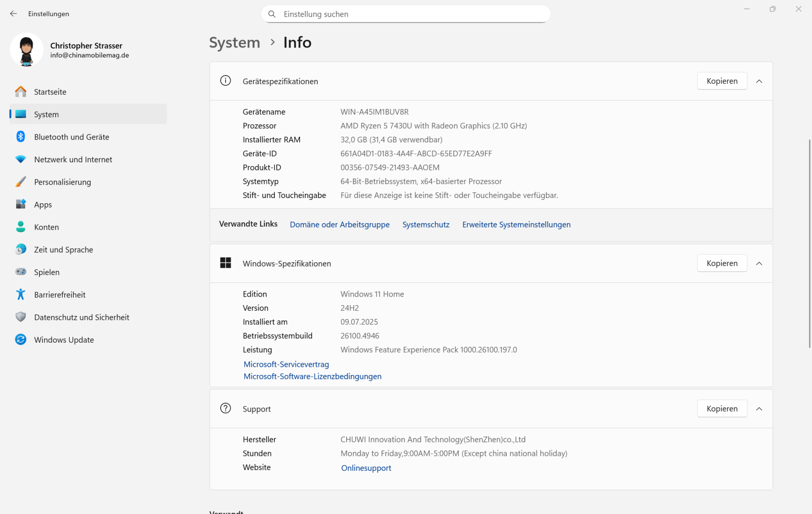Screen dimensions: 812x514
Task: Click the shield icon for Datenschutz und Sicherheit
Action: click(20, 317)
